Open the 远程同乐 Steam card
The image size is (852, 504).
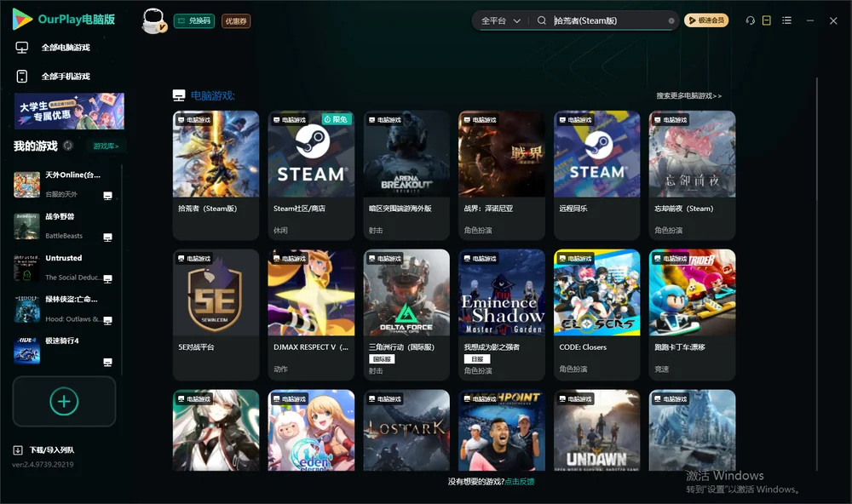[x=597, y=175]
